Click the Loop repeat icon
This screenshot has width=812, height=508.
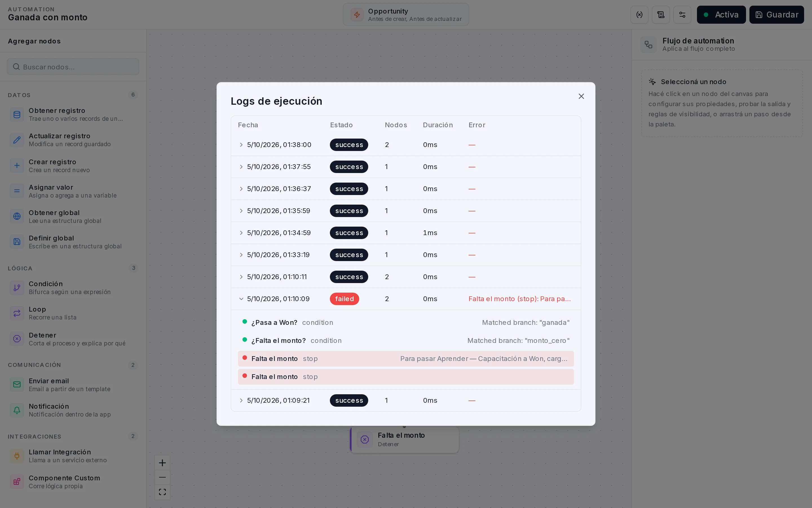(17, 313)
